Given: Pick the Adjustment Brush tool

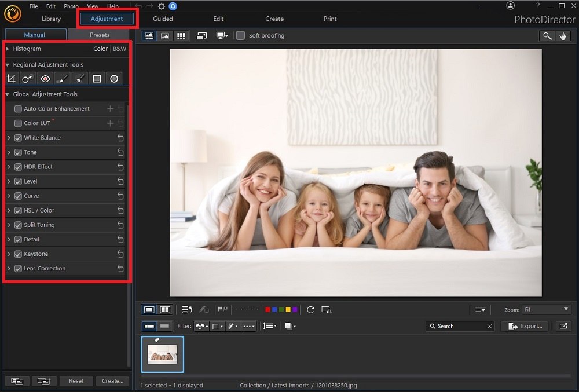Looking at the screenshot, I should point(63,78).
